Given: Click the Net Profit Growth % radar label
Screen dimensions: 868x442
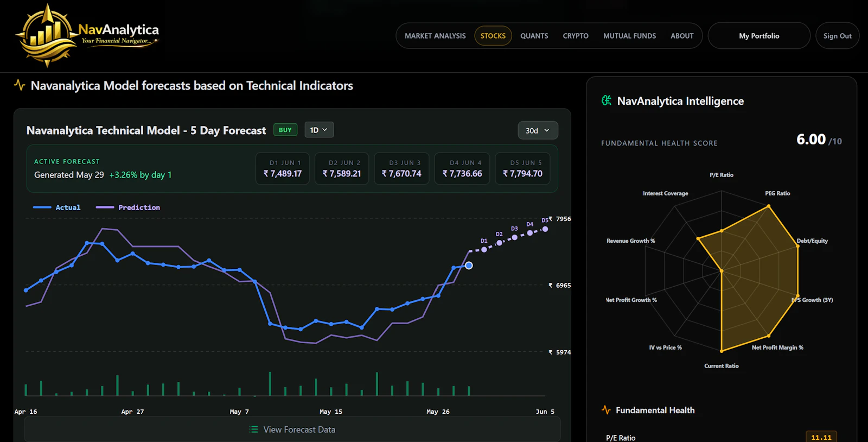Looking at the screenshot, I should coord(631,300).
